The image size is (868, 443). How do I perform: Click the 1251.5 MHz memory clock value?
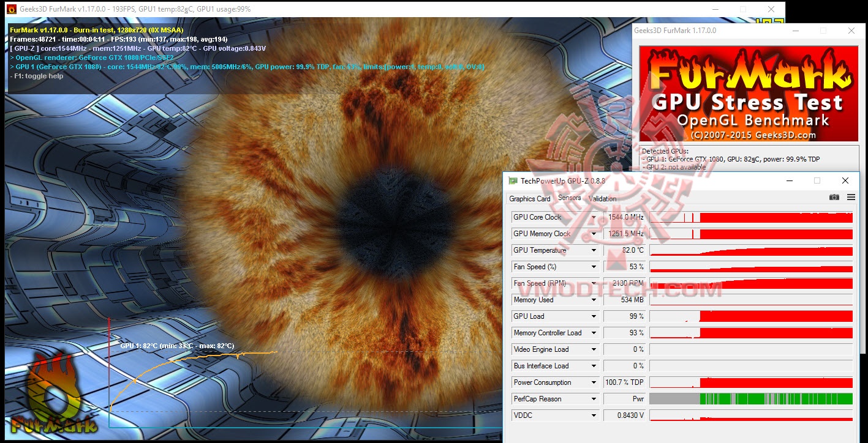point(625,234)
